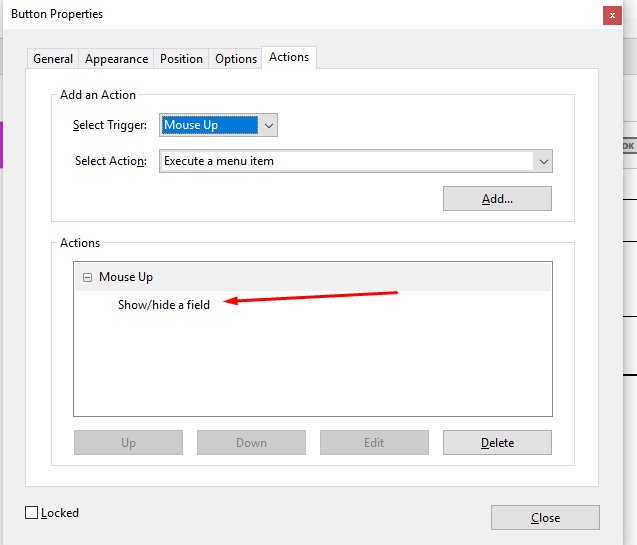The width and height of the screenshot is (637, 545).
Task: Toggle the Locked checkbox
Action: click(x=32, y=513)
